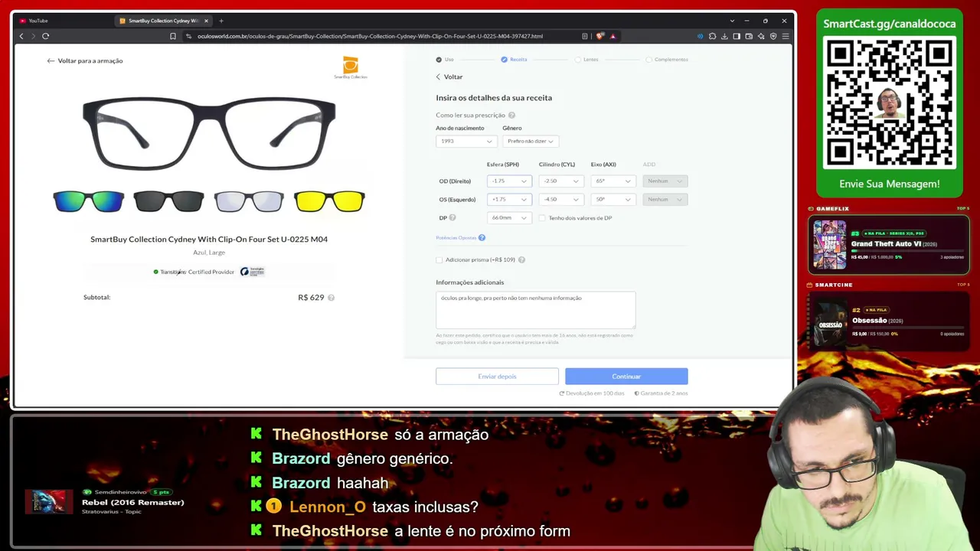
Task: Open help icon beside 'Adicionar prisma'
Action: [521, 260]
